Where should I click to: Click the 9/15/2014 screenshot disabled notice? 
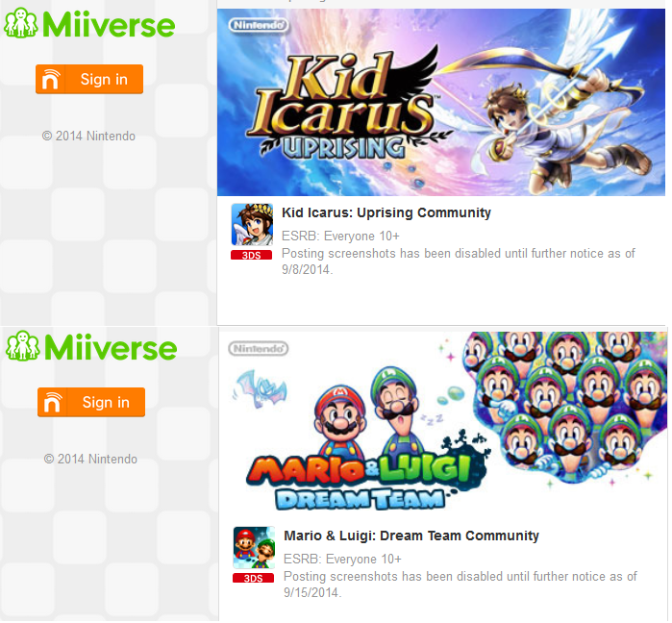(x=460, y=585)
